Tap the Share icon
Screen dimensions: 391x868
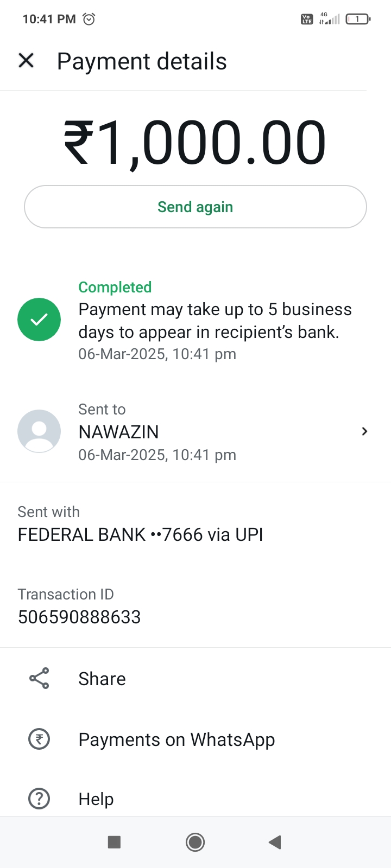click(39, 678)
